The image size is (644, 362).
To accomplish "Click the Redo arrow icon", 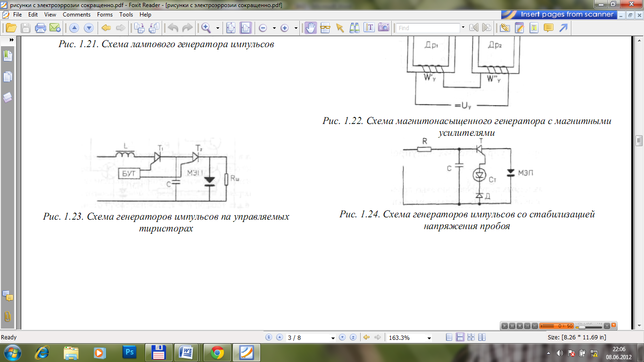I will (x=187, y=28).
